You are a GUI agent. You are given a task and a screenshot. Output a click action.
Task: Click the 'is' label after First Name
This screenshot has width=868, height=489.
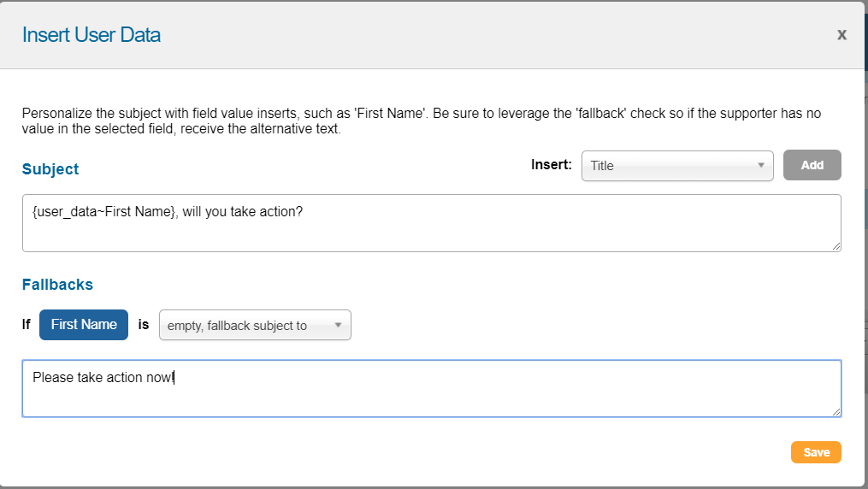click(144, 325)
